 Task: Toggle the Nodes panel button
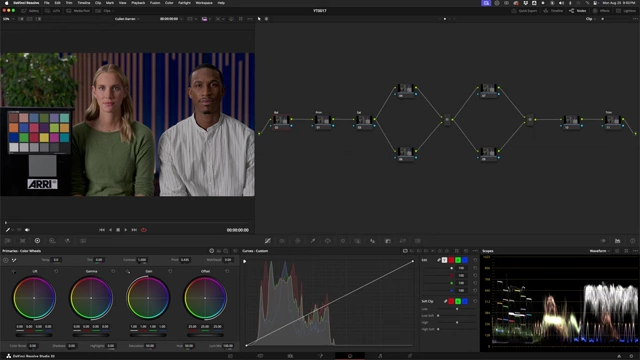tap(578, 11)
